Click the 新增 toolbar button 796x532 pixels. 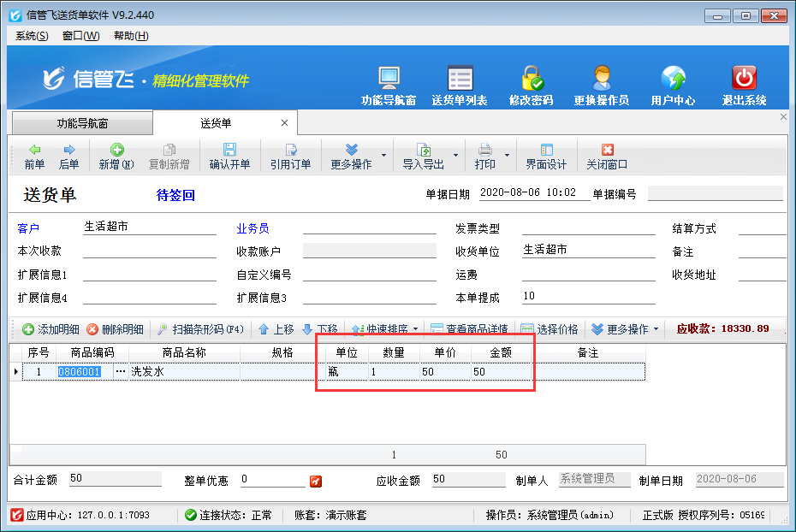[x=116, y=157]
